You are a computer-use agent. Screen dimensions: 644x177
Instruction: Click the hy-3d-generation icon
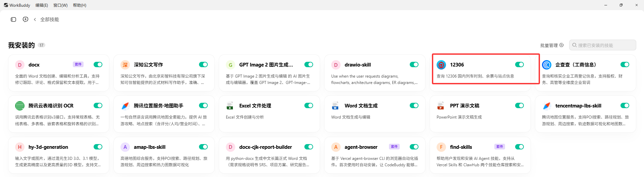pos(20,147)
